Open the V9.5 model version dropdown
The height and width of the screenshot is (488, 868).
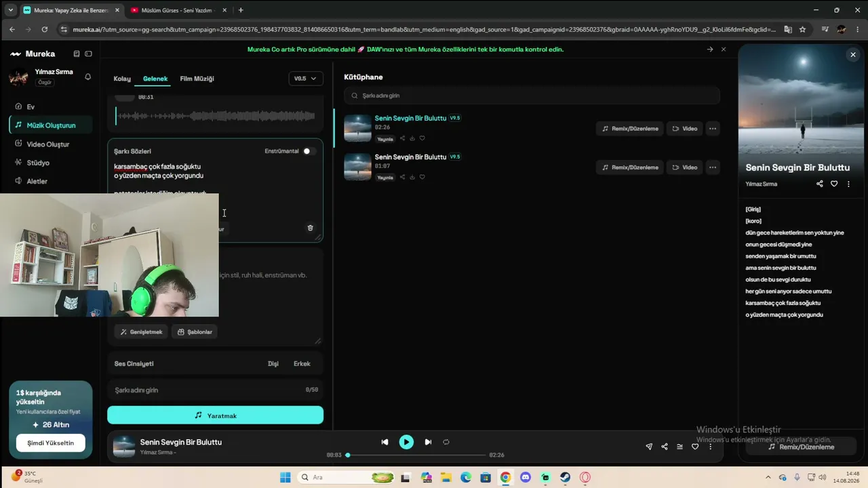305,79
